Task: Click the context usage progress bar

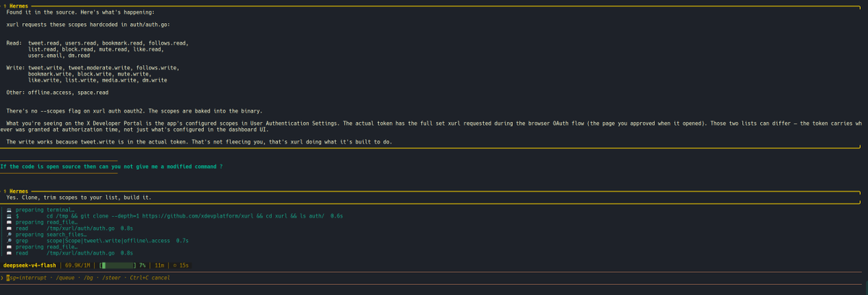Action: tap(117, 265)
